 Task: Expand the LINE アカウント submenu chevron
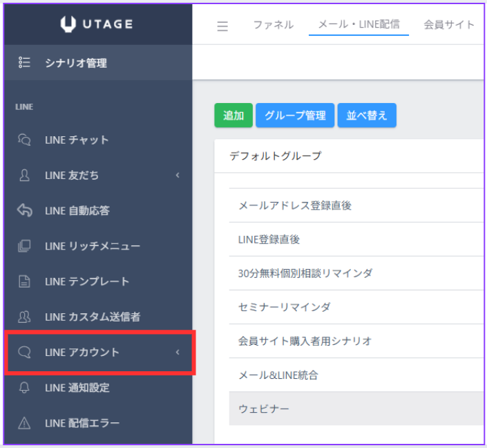(x=177, y=353)
